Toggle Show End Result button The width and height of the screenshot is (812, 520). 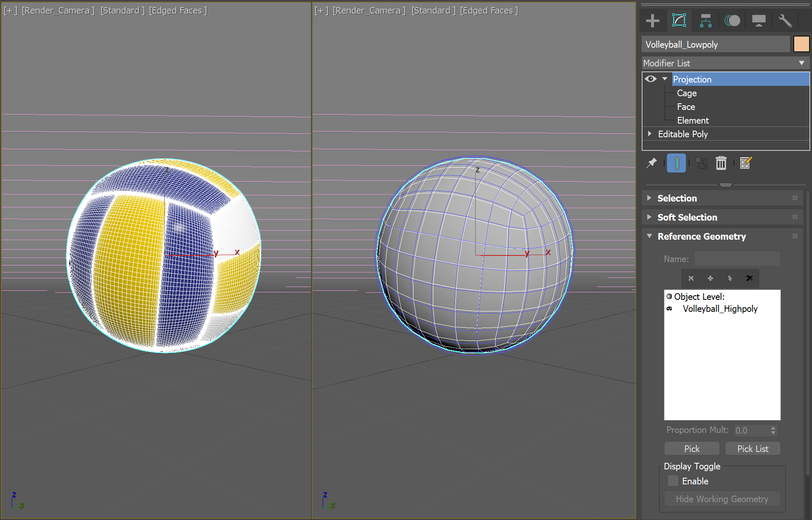click(x=676, y=163)
